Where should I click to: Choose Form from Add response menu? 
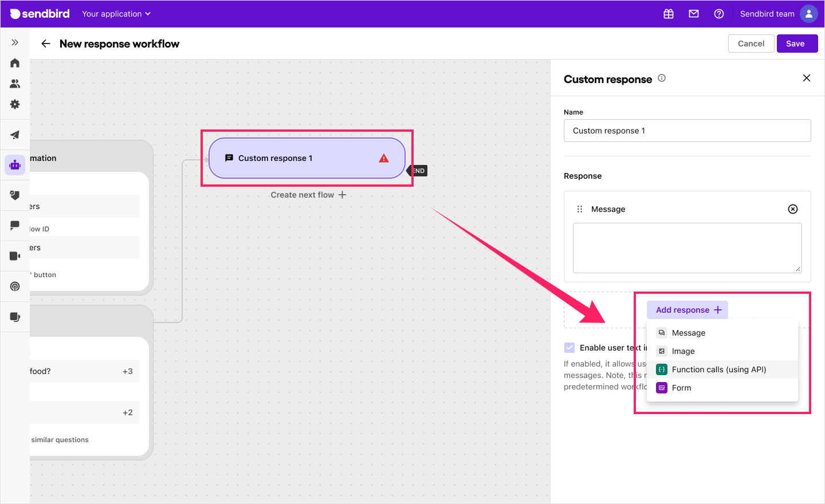tap(722, 388)
